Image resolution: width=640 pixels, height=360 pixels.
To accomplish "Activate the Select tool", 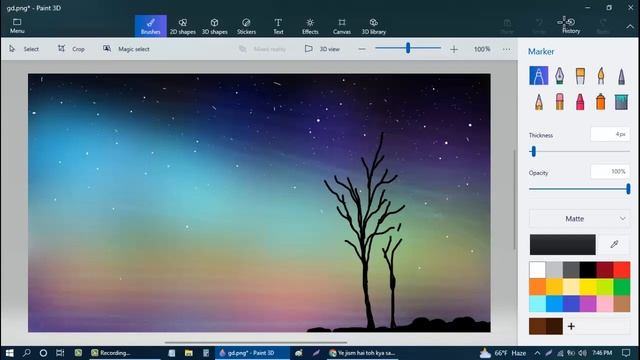I will (x=24, y=49).
